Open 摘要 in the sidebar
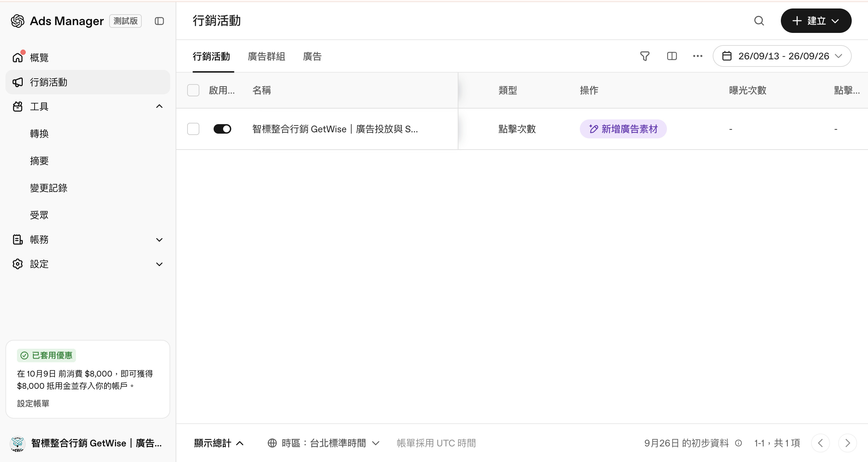868x462 pixels. pyautogui.click(x=39, y=161)
